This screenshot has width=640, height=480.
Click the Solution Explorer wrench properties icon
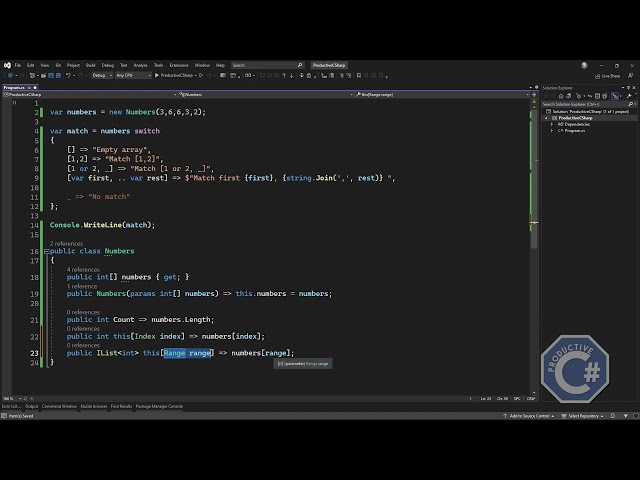point(629,96)
